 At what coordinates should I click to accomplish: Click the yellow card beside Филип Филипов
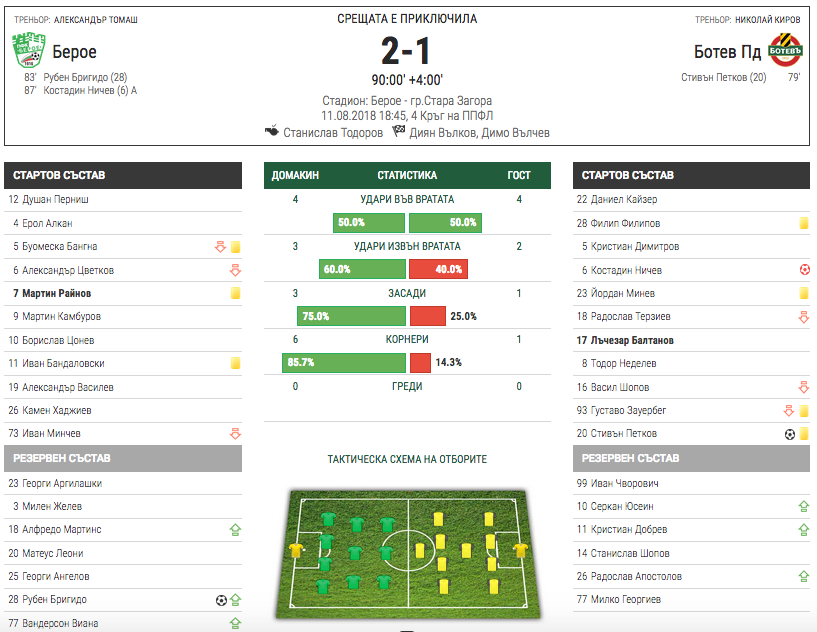[x=804, y=224]
